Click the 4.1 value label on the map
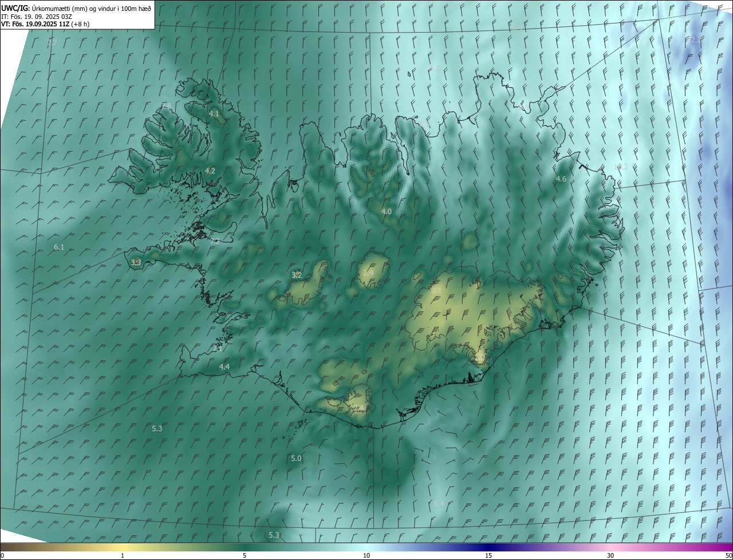 pyautogui.click(x=214, y=114)
